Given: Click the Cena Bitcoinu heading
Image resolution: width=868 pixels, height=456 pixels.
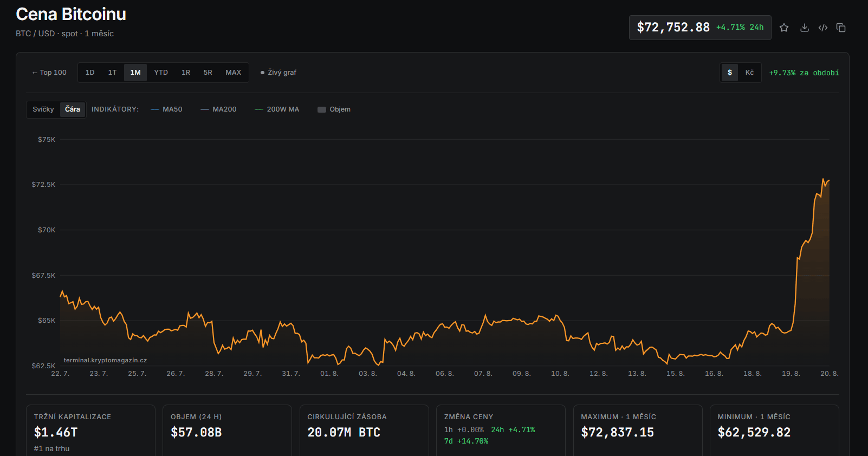Looking at the screenshot, I should pos(71,14).
